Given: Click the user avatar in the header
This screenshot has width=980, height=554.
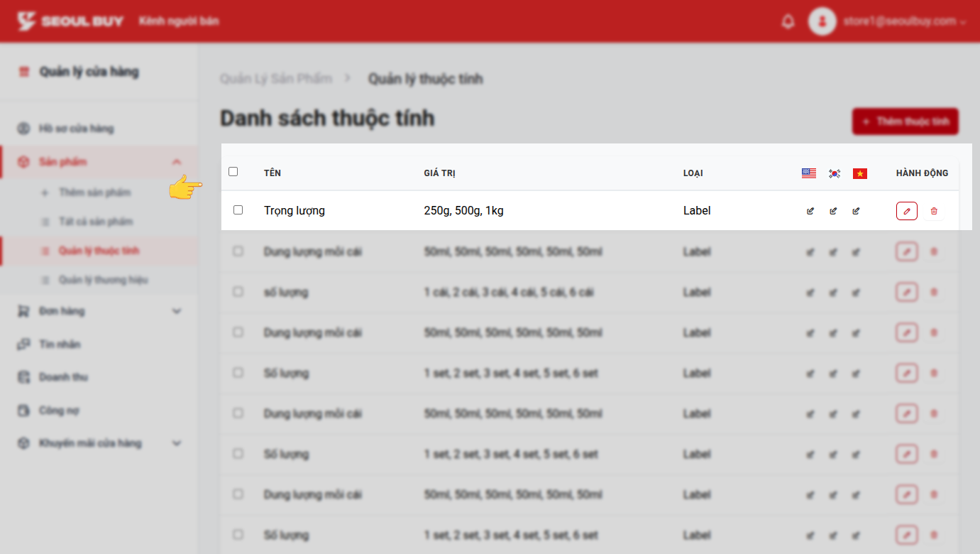Looking at the screenshot, I should click(822, 21).
